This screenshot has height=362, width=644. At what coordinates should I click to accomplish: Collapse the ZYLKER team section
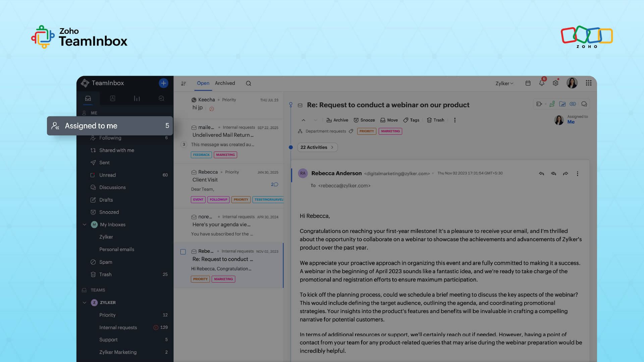coord(85,303)
